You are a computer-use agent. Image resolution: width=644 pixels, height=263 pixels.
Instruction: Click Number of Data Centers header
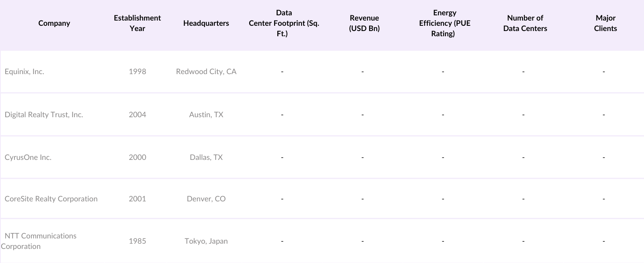pos(525,23)
